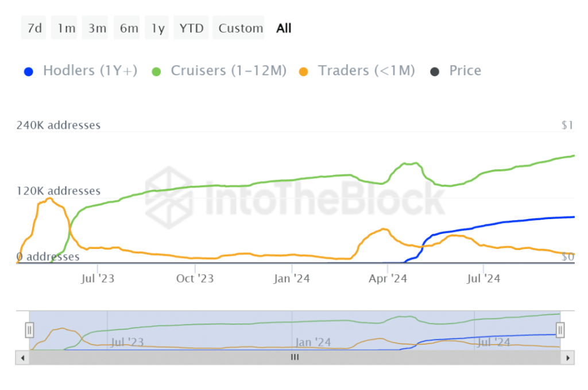Click the right navigator range handle

click(560, 330)
